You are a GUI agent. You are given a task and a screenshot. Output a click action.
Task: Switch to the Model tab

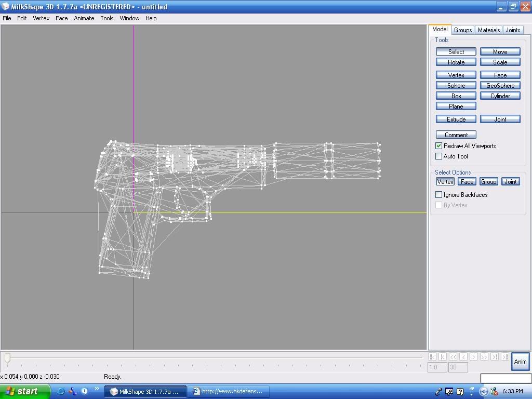point(440,29)
